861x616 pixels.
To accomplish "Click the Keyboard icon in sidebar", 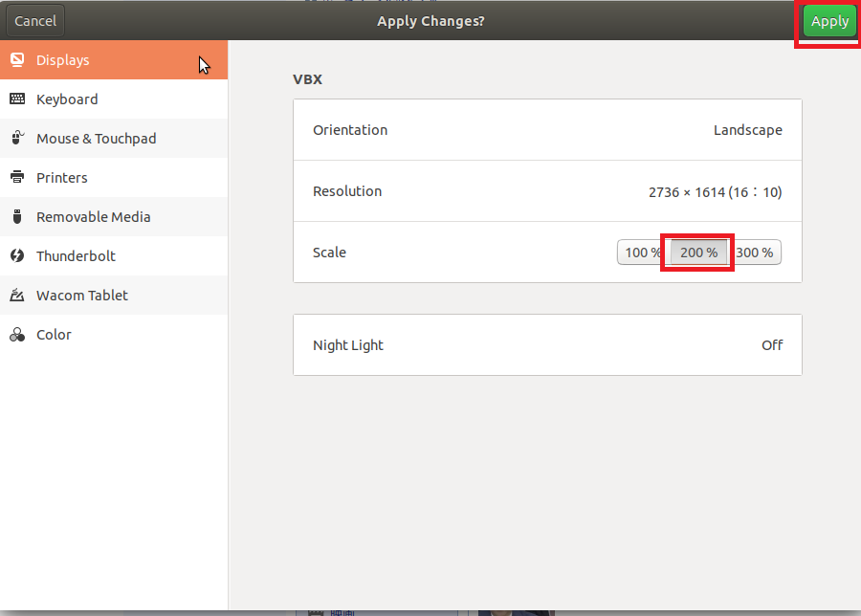I will [16, 99].
